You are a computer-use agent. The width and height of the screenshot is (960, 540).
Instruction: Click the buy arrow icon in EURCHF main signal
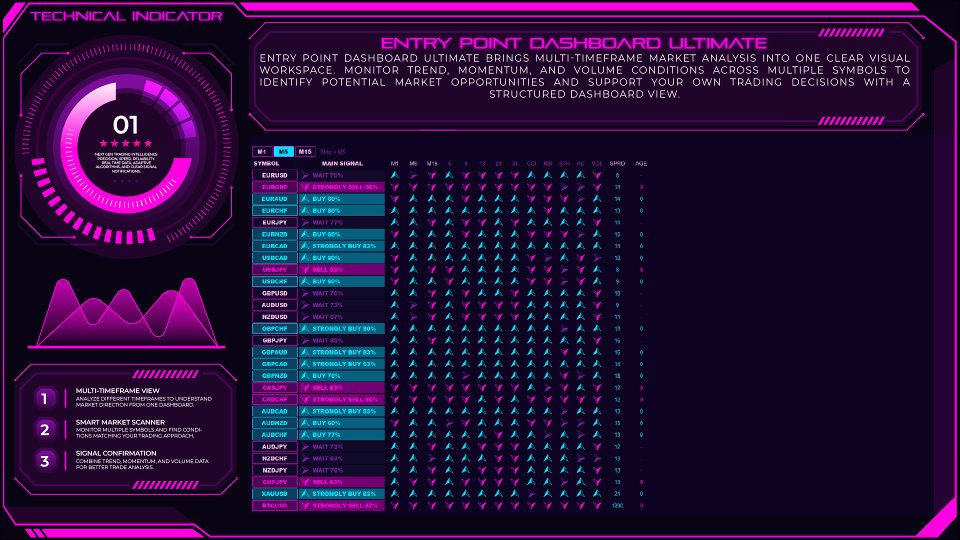click(305, 211)
